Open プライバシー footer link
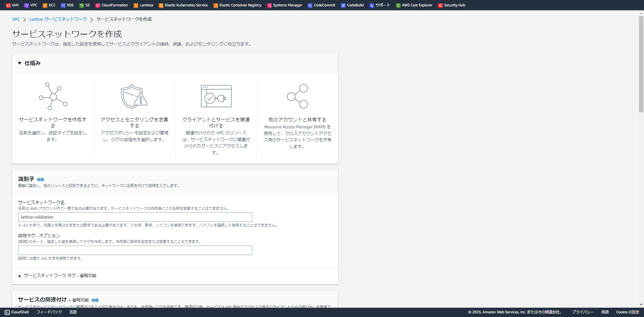Viewport: 644px width, 317px height. pos(583,312)
